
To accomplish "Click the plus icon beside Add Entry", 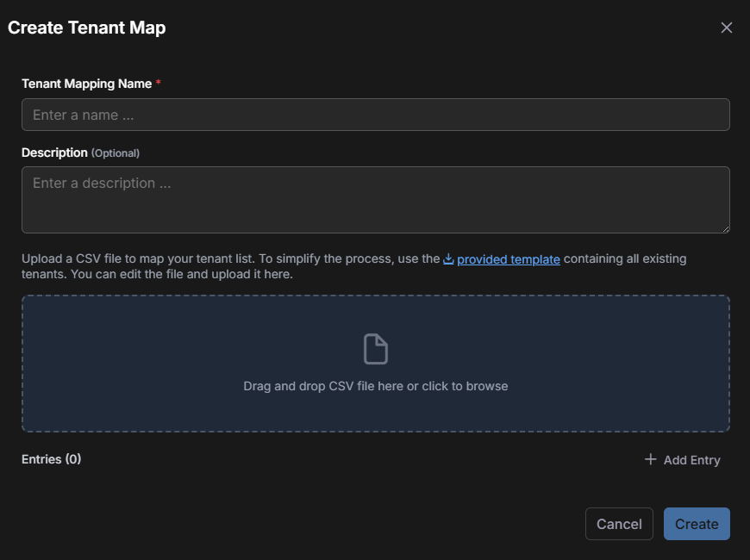I will (x=651, y=460).
